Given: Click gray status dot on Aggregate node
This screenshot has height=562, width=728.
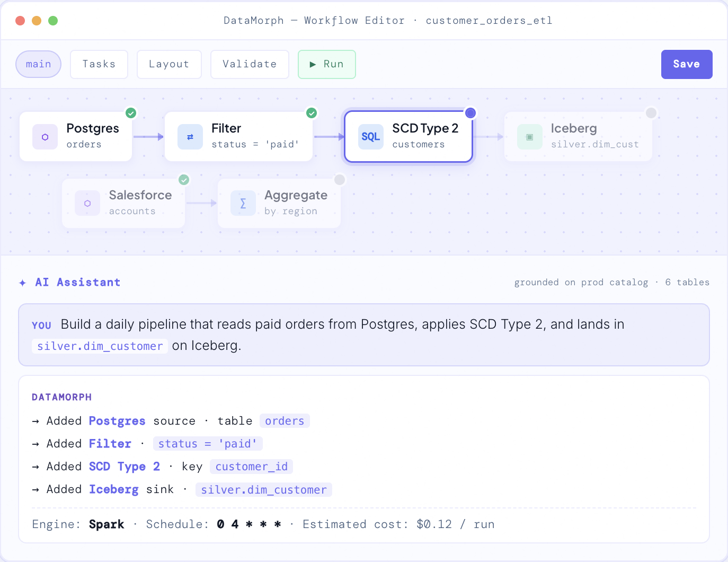Looking at the screenshot, I should [x=340, y=180].
